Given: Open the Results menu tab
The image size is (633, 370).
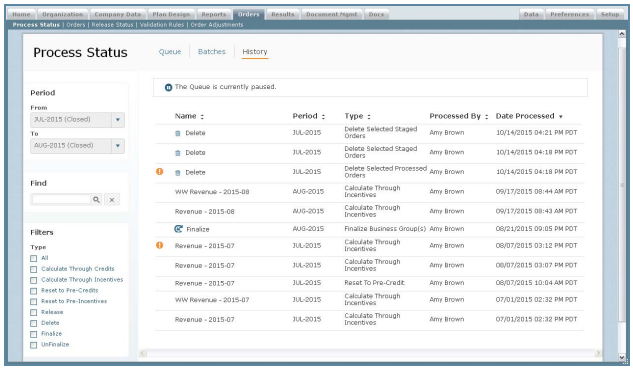Looking at the screenshot, I should click(x=283, y=14).
